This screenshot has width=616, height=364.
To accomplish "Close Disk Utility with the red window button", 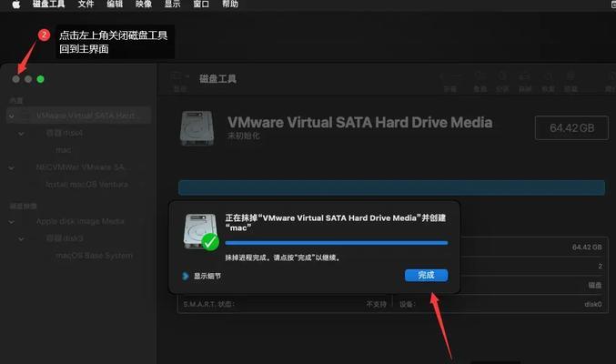I will (x=16, y=79).
